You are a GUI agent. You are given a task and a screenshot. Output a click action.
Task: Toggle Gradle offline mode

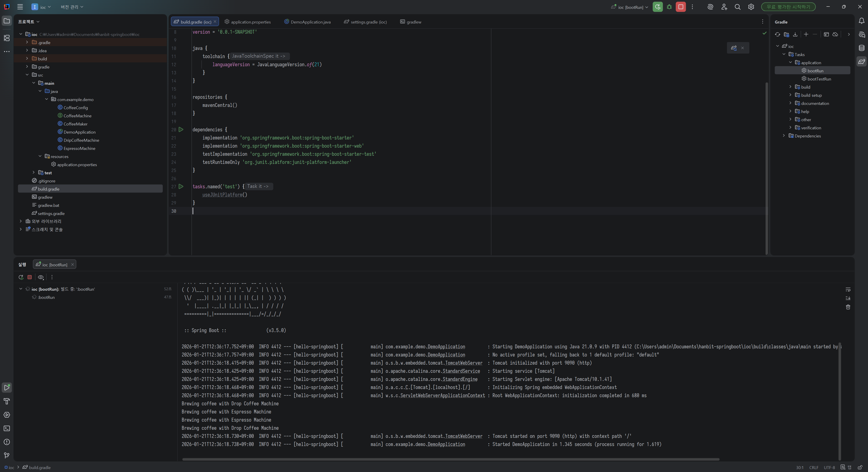835,34
